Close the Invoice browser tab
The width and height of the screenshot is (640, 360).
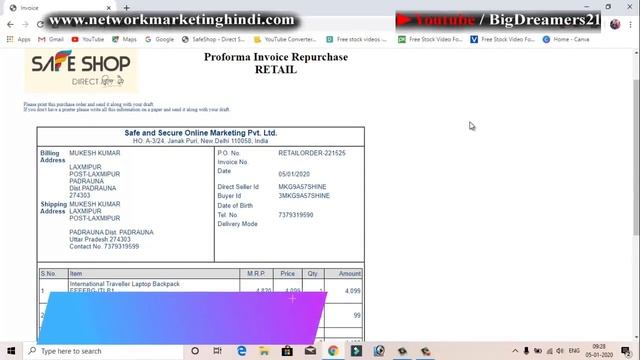click(x=109, y=8)
